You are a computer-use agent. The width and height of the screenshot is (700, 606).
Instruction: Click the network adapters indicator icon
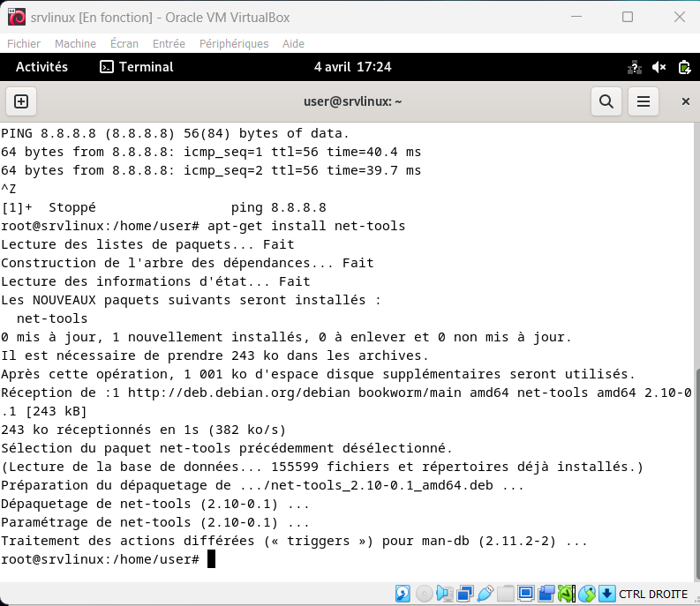pyautogui.click(x=464, y=593)
